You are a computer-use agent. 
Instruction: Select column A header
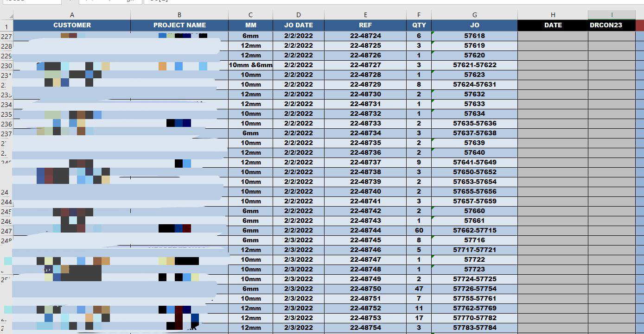72,15
